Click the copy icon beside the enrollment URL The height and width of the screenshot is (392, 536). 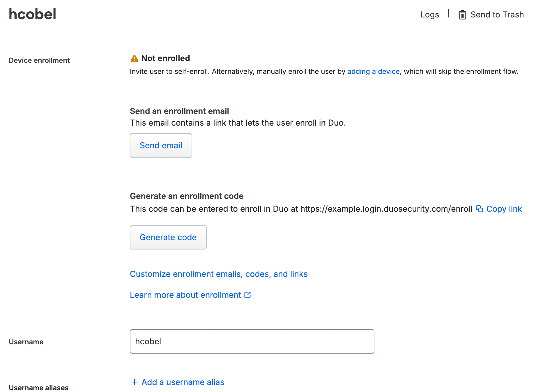[x=479, y=209]
